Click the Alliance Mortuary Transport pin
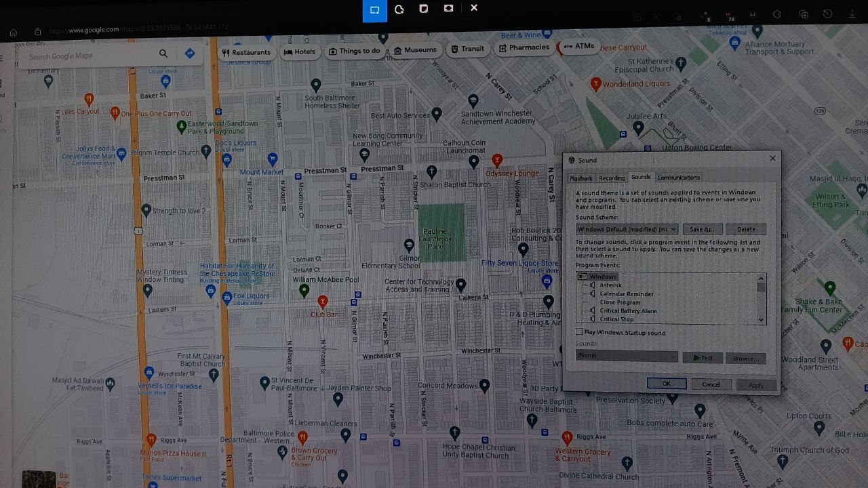 tap(734, 43)
